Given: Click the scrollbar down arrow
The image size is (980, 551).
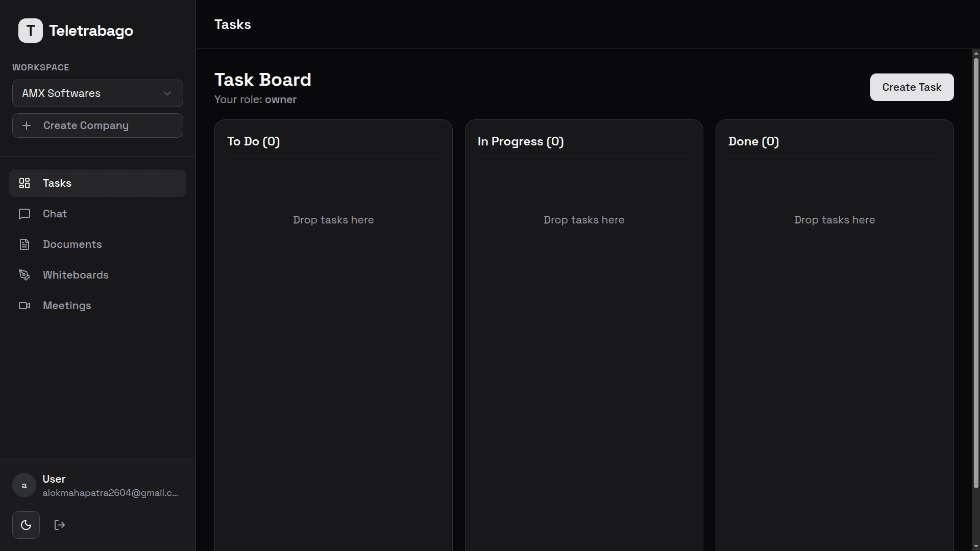Looking at the screenshot, I should click(976, 547).
